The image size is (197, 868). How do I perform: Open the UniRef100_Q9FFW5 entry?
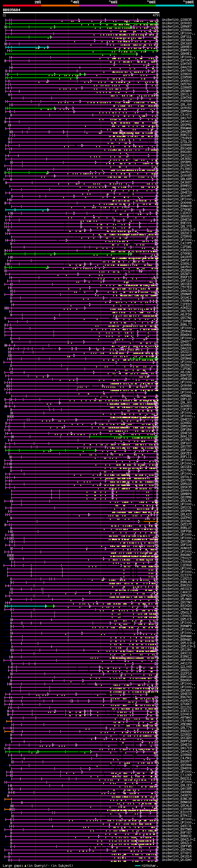click(x=177, y=846)
